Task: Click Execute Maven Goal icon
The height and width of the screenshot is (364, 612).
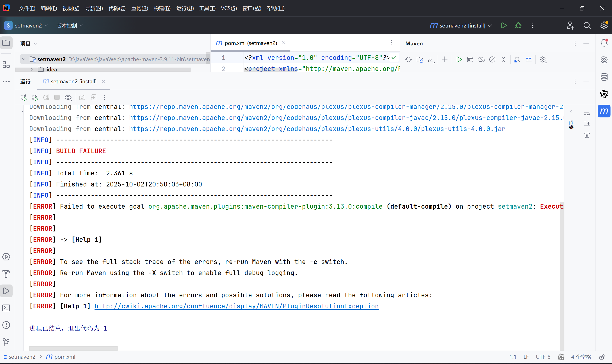Action: pyautogui.click(x=470, y=60)
